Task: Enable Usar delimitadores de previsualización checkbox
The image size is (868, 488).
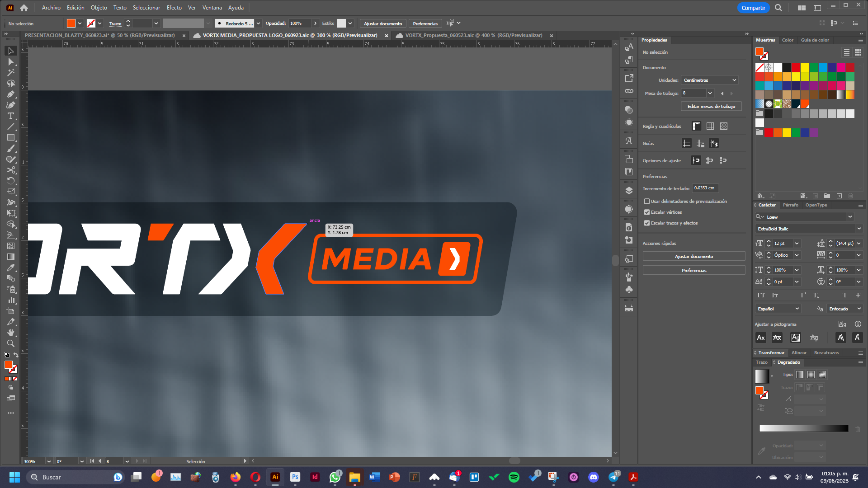Action: coord(647,201)
